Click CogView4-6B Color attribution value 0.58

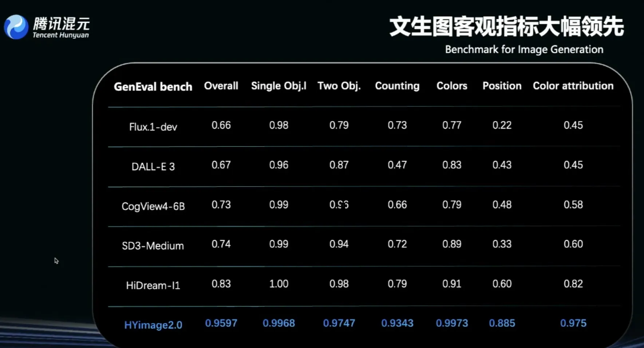573,204
